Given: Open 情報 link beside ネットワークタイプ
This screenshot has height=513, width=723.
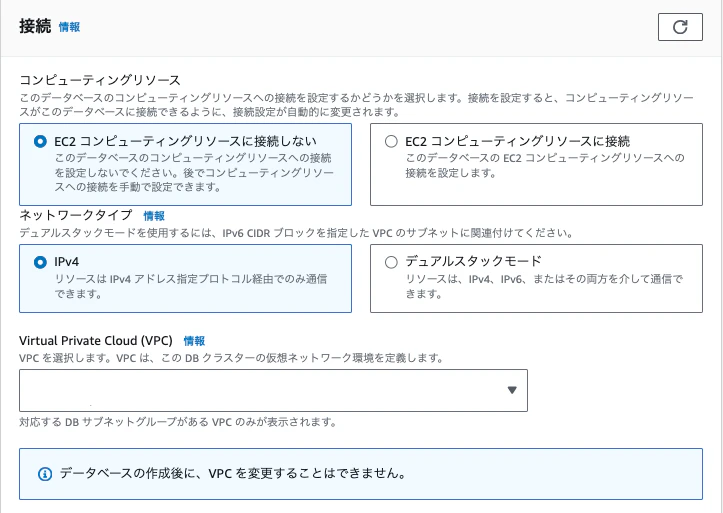Looking at the screenshot, I should [x=154, y=216].
